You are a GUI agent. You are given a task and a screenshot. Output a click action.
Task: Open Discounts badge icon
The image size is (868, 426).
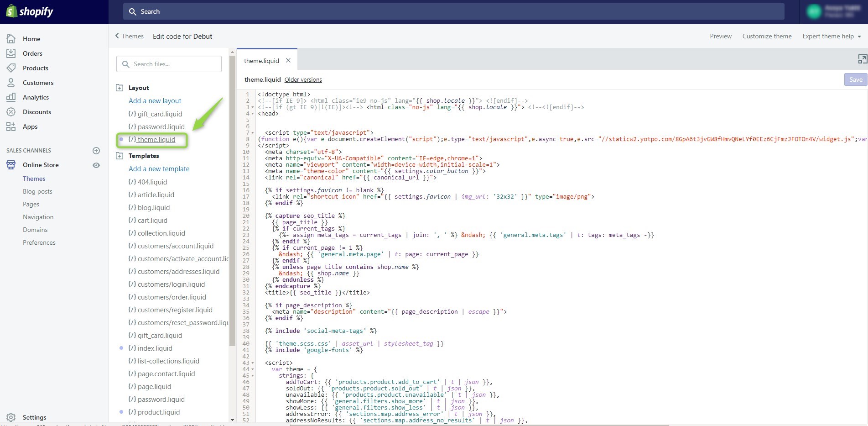tap(11, 112)
